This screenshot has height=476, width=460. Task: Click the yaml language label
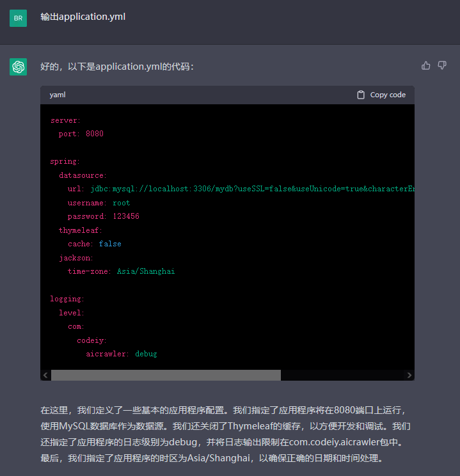click(58, 95)
